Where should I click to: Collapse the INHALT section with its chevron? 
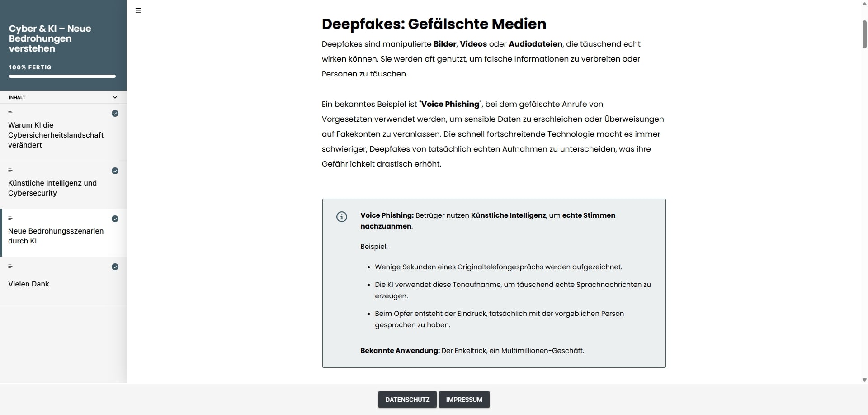tap(115, 97)
